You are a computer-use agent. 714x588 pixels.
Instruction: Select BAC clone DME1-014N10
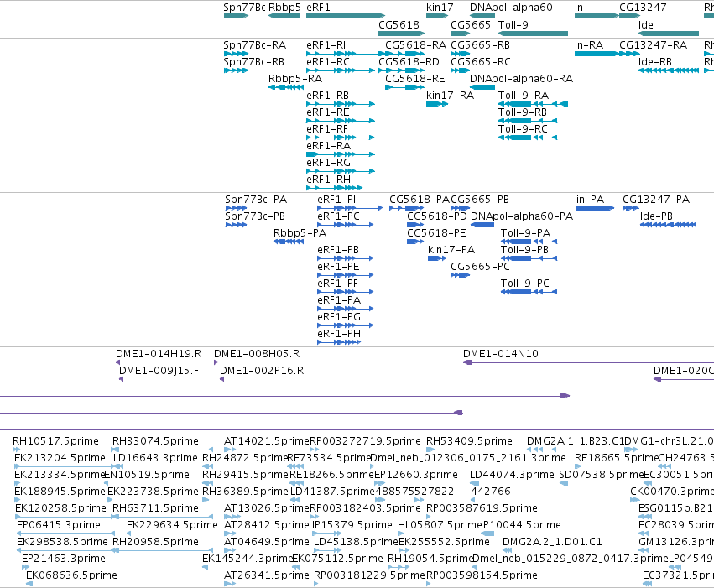click(500, 354)
